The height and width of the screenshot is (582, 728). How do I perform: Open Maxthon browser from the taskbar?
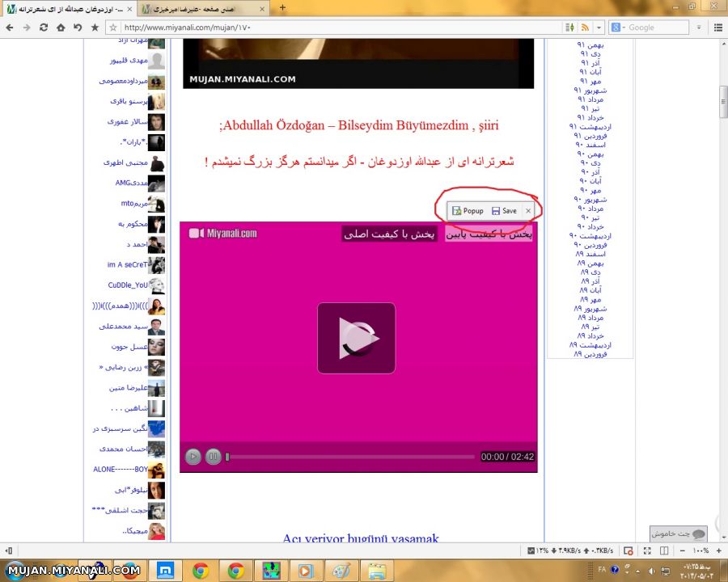coord(165,571)
